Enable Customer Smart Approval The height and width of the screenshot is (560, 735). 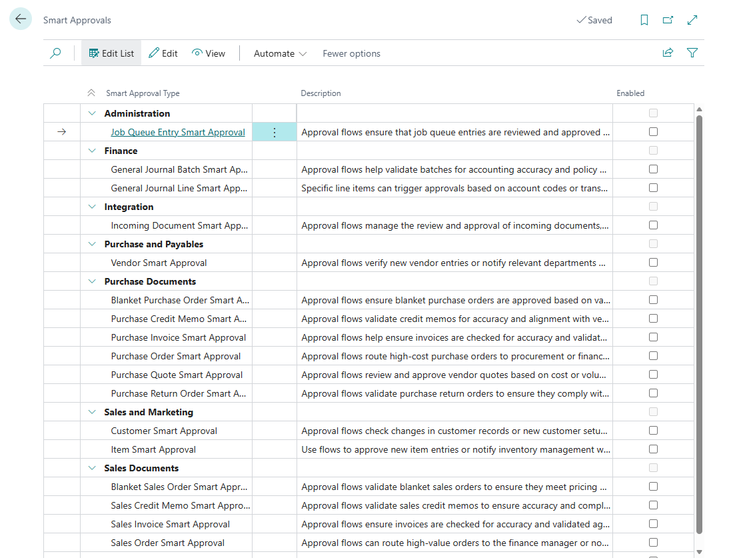[x=652, y=430]
